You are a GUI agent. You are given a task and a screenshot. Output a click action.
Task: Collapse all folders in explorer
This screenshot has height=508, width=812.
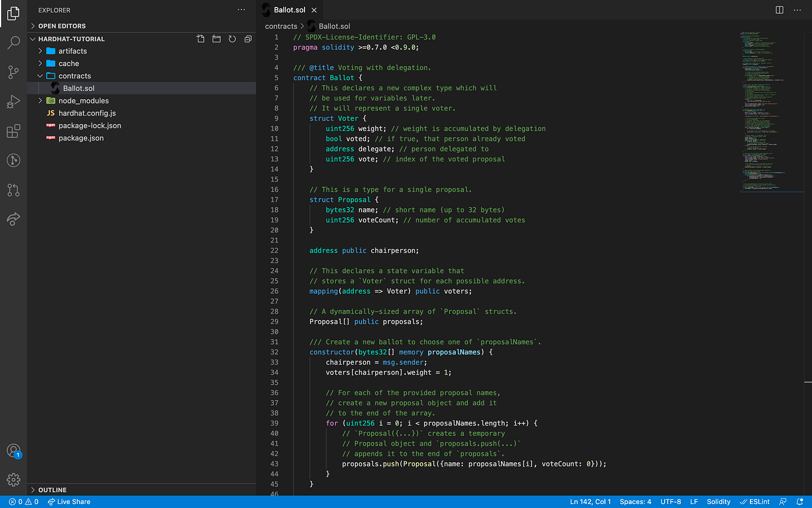(248, 39)
